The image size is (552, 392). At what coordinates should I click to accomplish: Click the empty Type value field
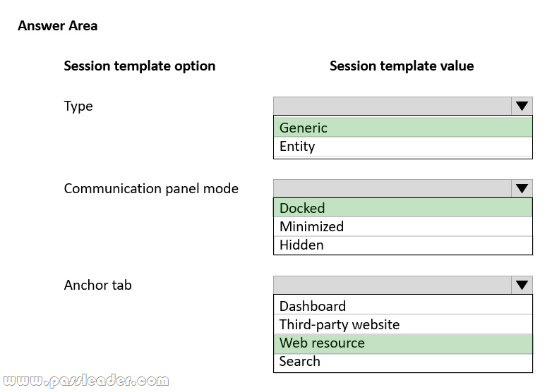[392, 106]
